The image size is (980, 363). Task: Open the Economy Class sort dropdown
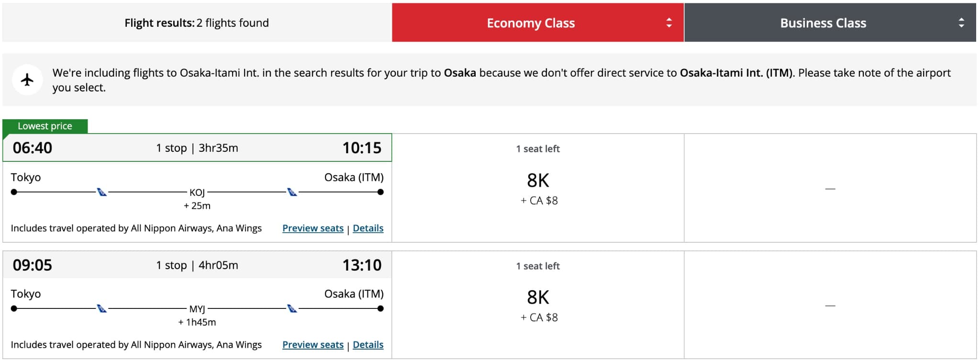(538, 23)
